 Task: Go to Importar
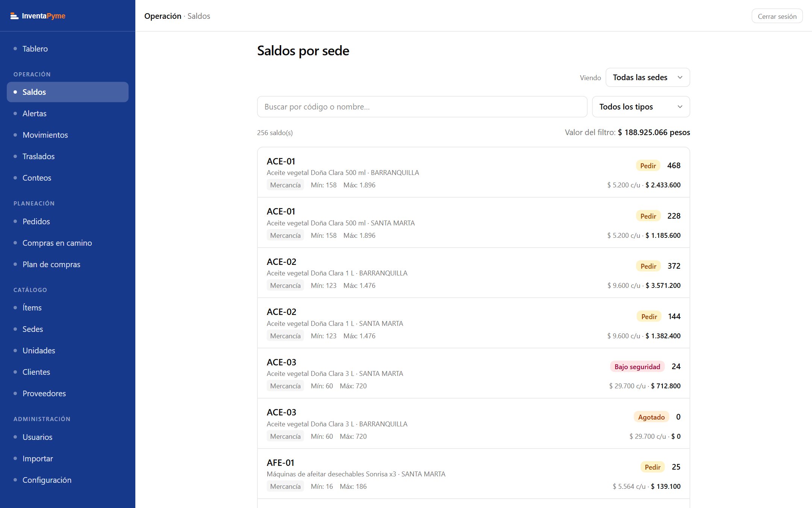[x=68, y=459]
